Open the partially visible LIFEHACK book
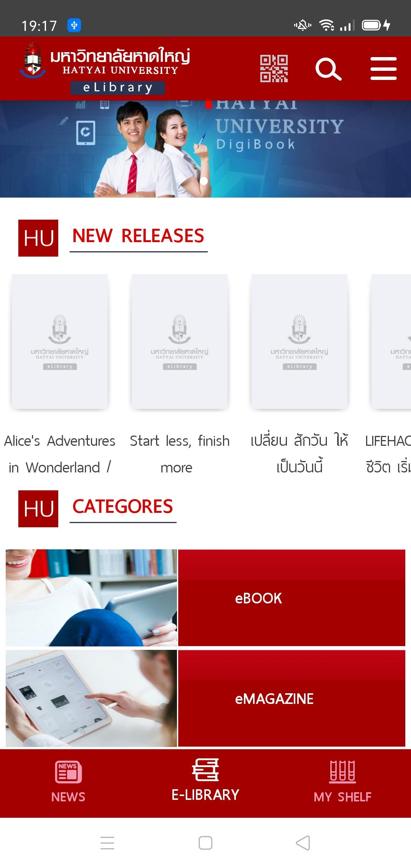Viewport: 411px width, 868px height. click(x=391, y=341)
